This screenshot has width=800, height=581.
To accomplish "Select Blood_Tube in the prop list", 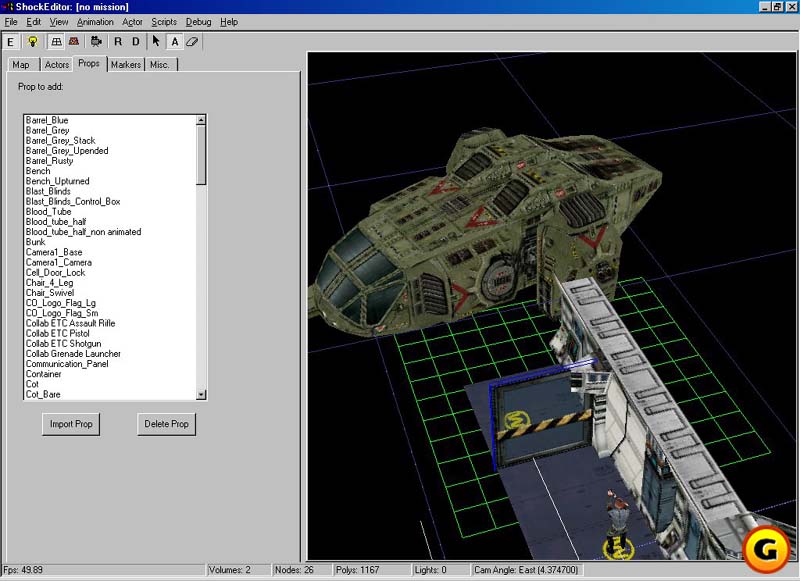I will click(48, 212).
